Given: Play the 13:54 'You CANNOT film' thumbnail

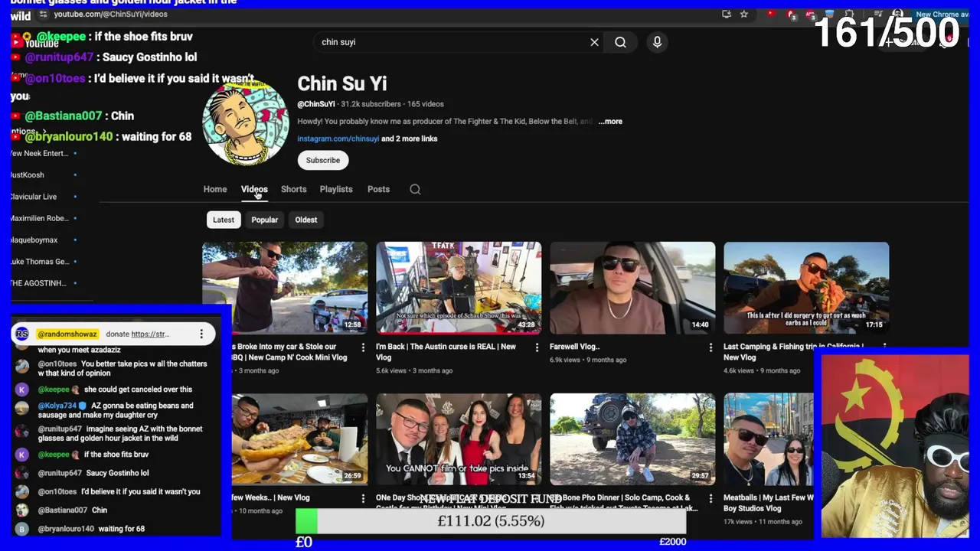Looking at the screenshot, I should [459, 439].
